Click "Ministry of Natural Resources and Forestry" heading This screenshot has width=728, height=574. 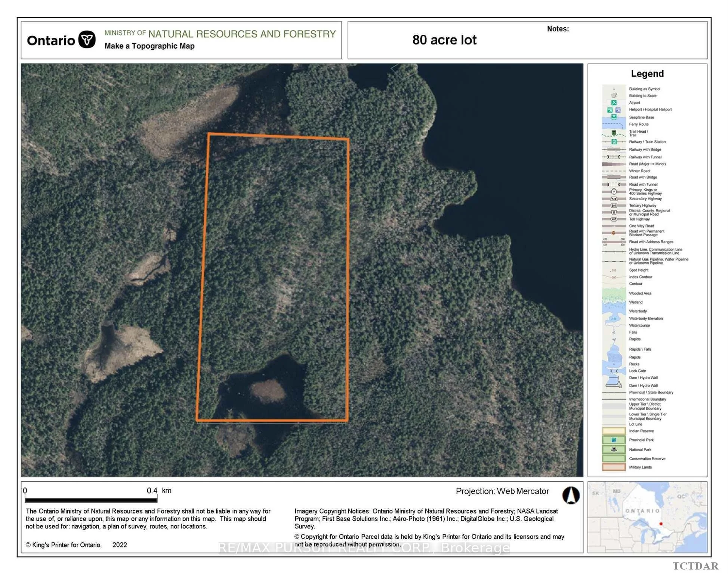(x=220, y=34)
